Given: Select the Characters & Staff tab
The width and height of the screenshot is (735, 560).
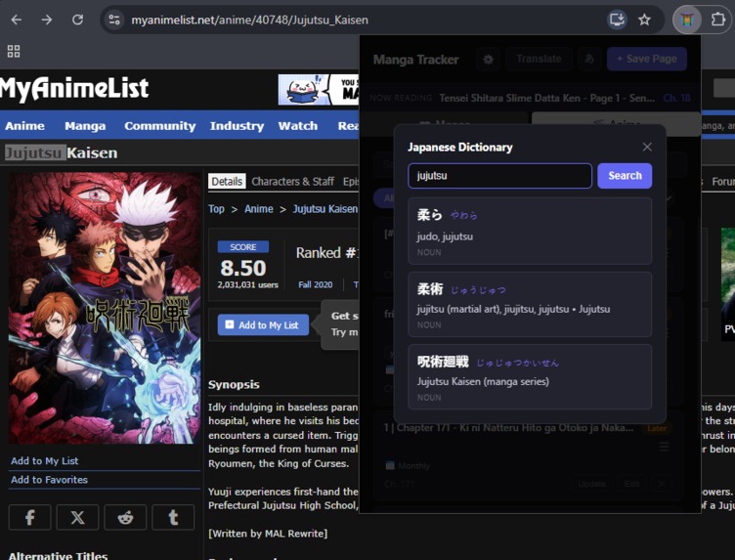Looking at the screenshot, I should [x=293, y=182].
